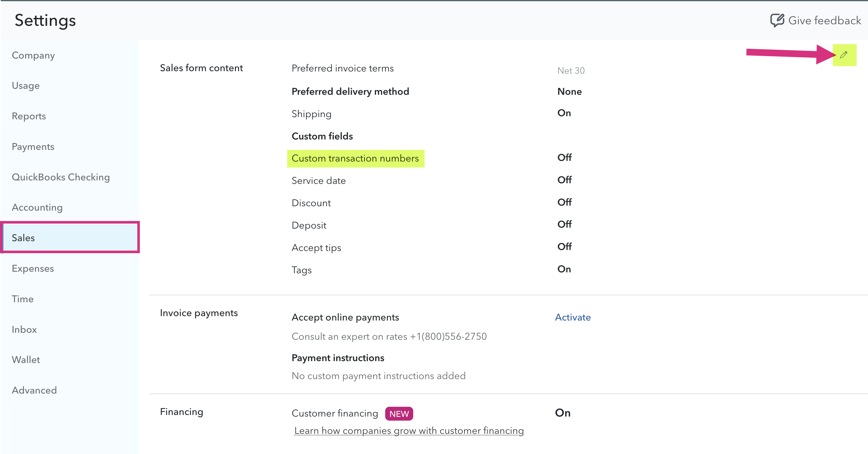Click the Consult an expert on rates text
Viewport: 868px width, 454px height.
click(x=389, y=337)
